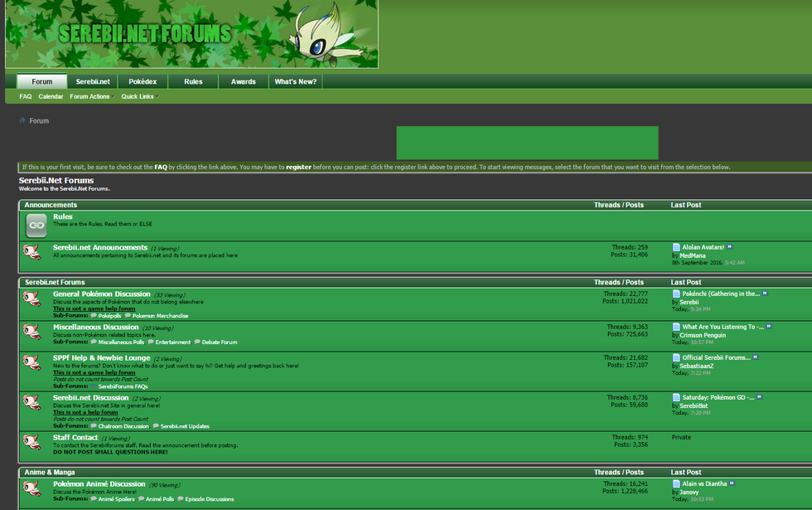Click the speech bubble icon beside Poképolls

pyautogui.click(x=94, y=316)
